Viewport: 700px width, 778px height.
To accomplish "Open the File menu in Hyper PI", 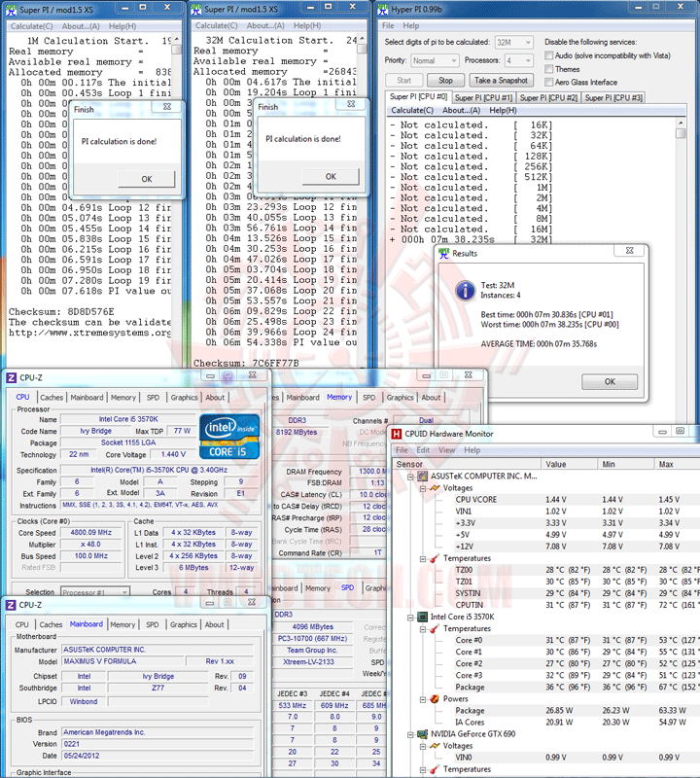I will [x=388, y=26].
